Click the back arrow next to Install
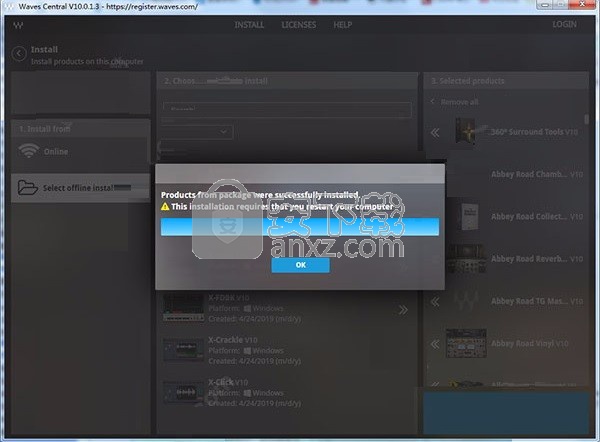Image resolution: width=600 pixels, height=442 pixels. (19, 54)
